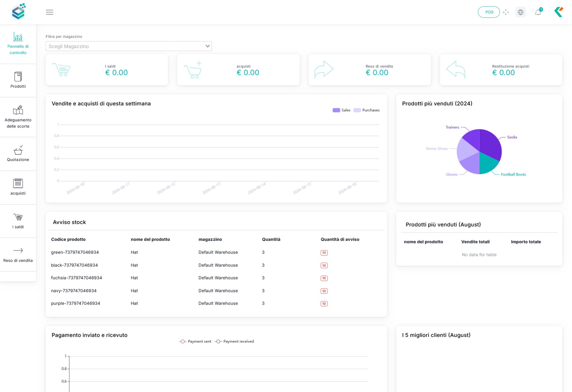
Task: Click the No data for table message
Action: point(479,255)
